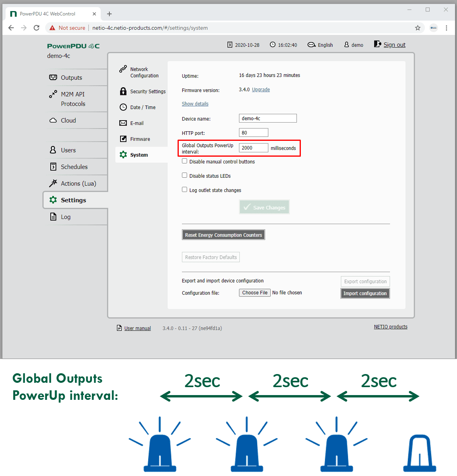Click the PowerUp interval milliseconds field
Image resolution: width=457 pixels, height=476 pixels.
point(254,148)
